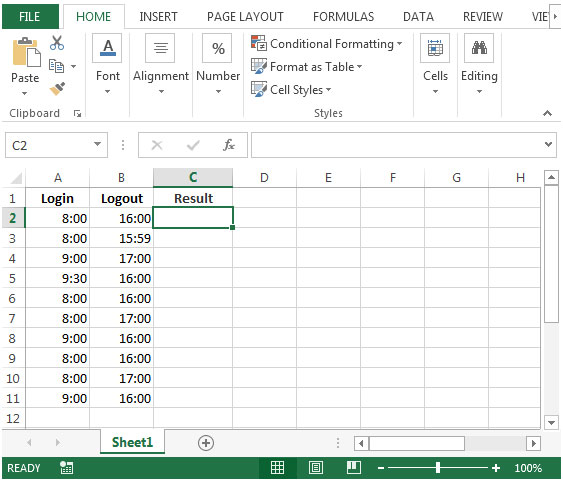Switch to the DATA tab
The image size is (563, 481).
click(418, 17)
